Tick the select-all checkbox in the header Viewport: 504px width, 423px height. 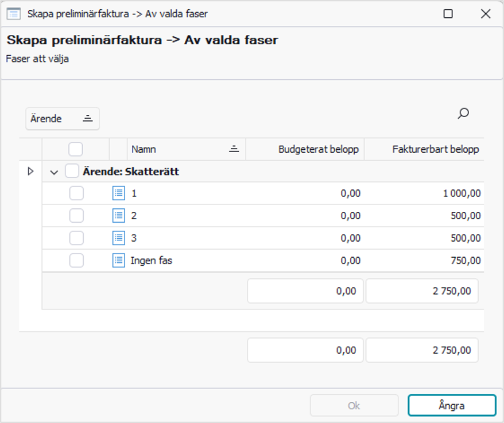(76, 149)
